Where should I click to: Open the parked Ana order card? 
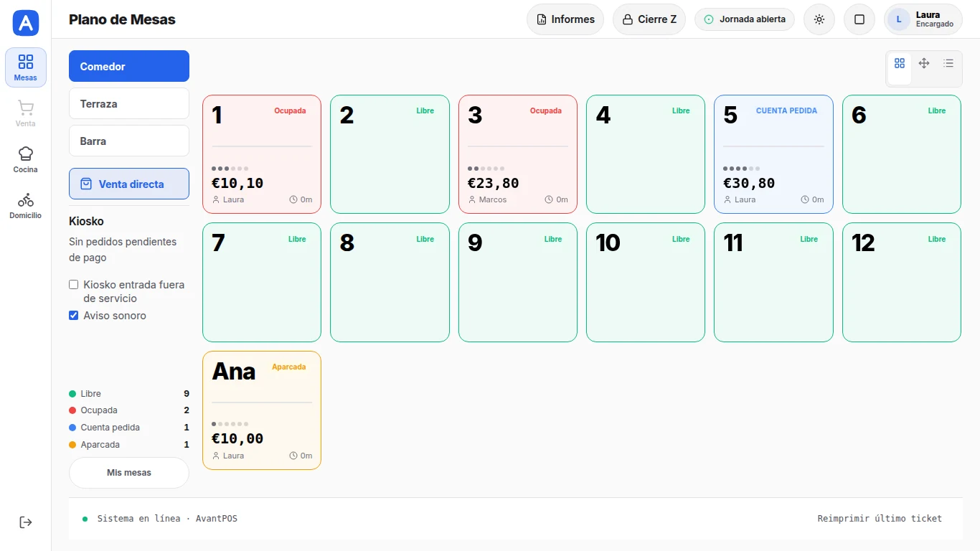[262, 410]
